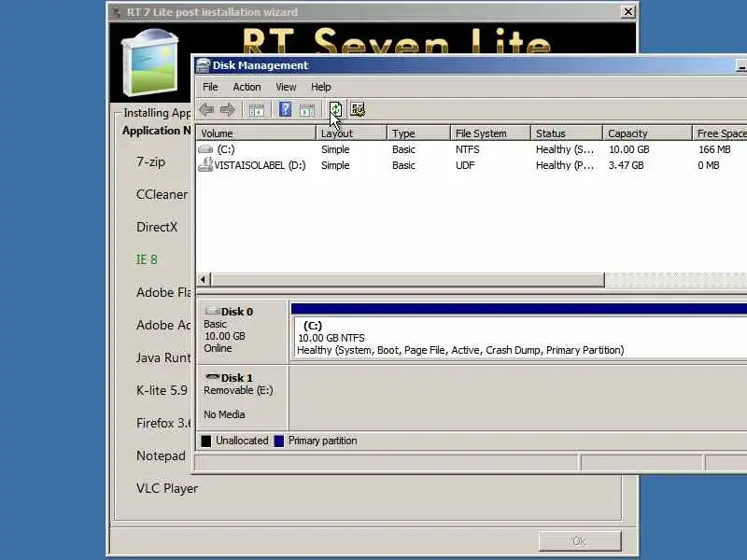Sort by the Type column header

(x=418, y=133)
